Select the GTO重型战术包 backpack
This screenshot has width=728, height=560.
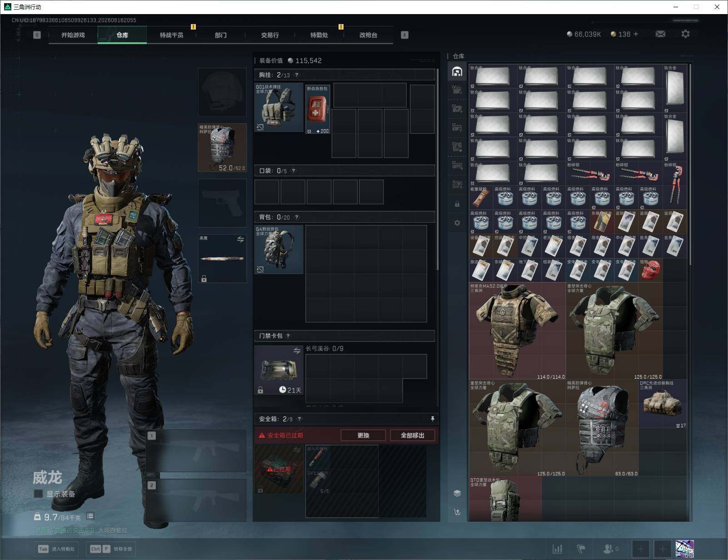point(505,499)
